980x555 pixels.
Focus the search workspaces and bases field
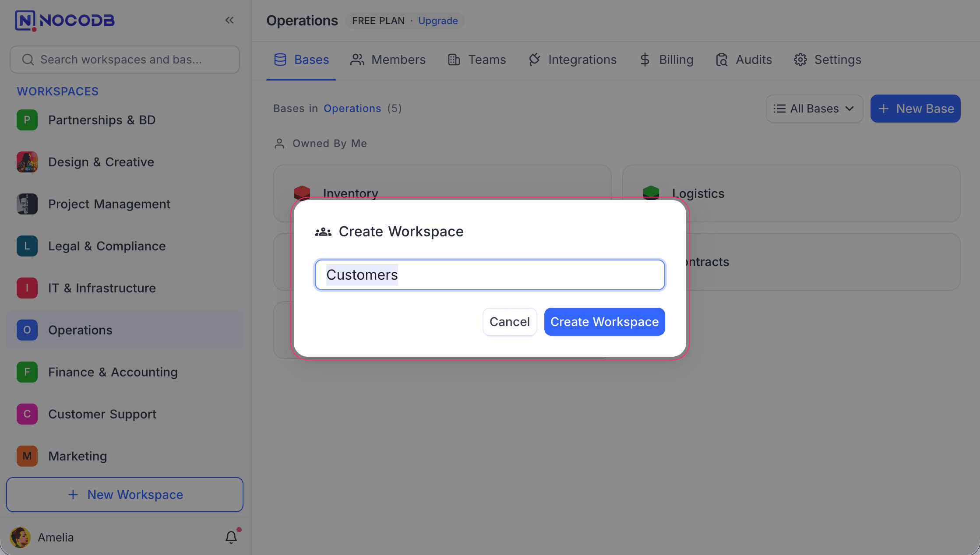[x=125, y=60]
